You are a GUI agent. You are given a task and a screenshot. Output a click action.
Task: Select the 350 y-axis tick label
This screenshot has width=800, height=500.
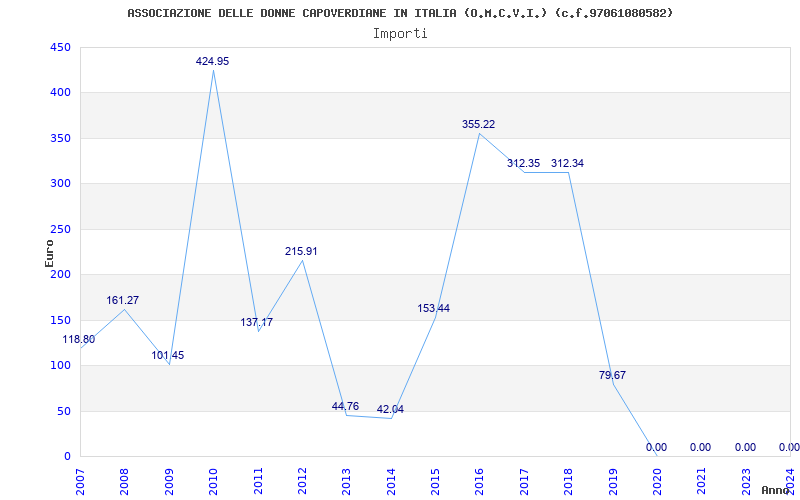tap(60, 138)
